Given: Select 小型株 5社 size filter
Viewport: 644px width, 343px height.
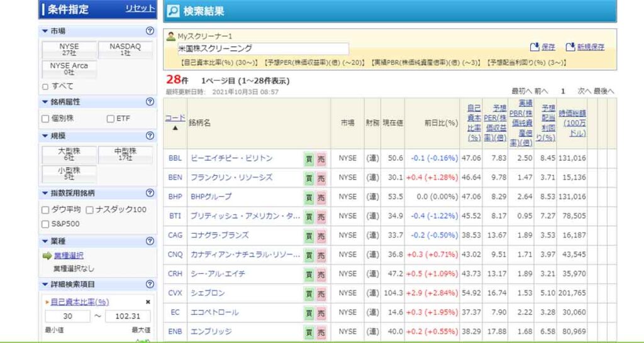Looking at the screenshot, I should 69,173.
